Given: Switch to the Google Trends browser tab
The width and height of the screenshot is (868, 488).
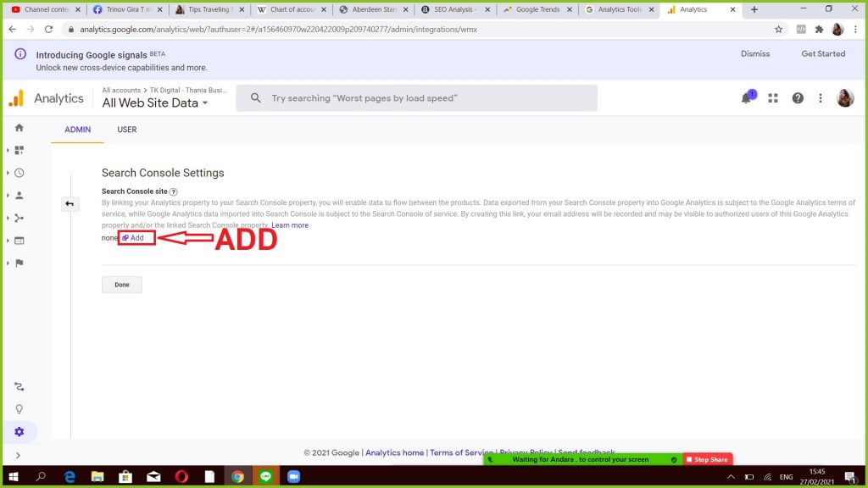Looking at the screenshot, I should [537, 9].
